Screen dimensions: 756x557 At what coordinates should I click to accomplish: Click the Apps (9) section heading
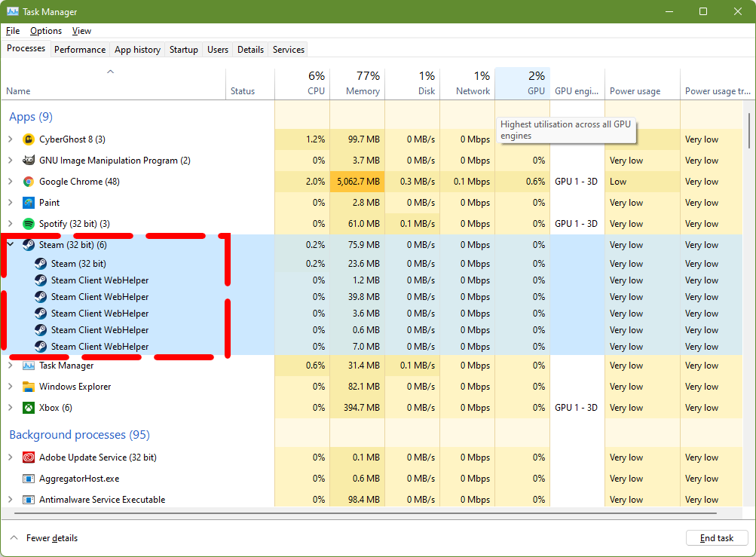coord(31,117)
